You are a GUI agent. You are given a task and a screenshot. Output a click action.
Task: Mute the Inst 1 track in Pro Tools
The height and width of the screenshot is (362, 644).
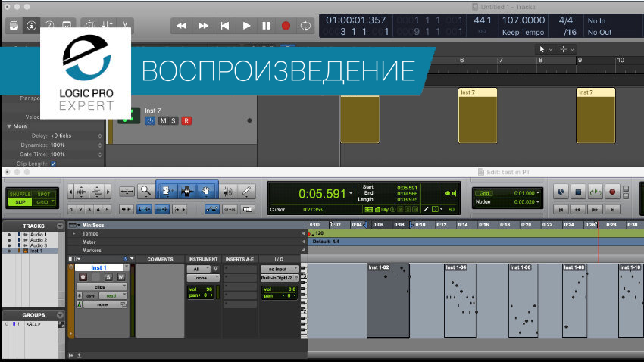121,277
